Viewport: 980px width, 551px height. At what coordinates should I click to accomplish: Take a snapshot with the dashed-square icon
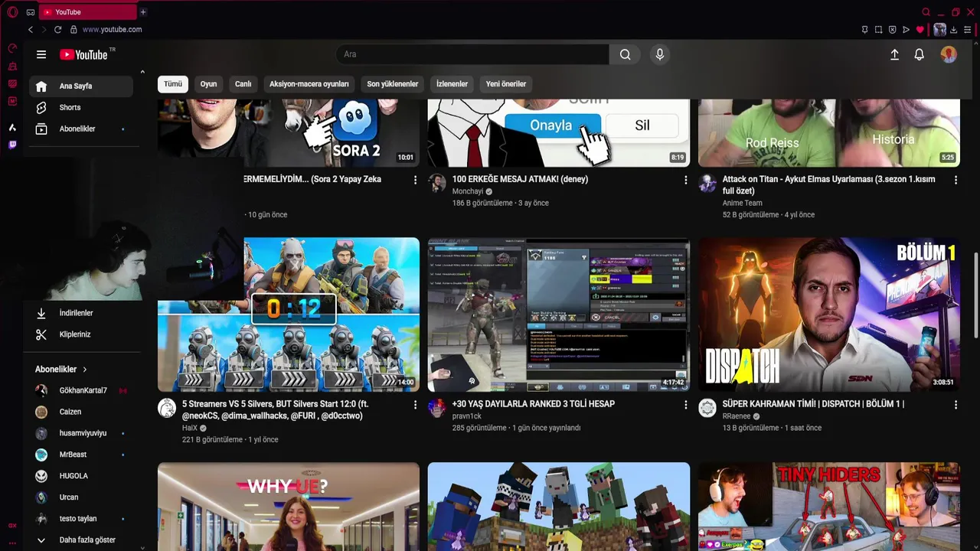point(879,30)
